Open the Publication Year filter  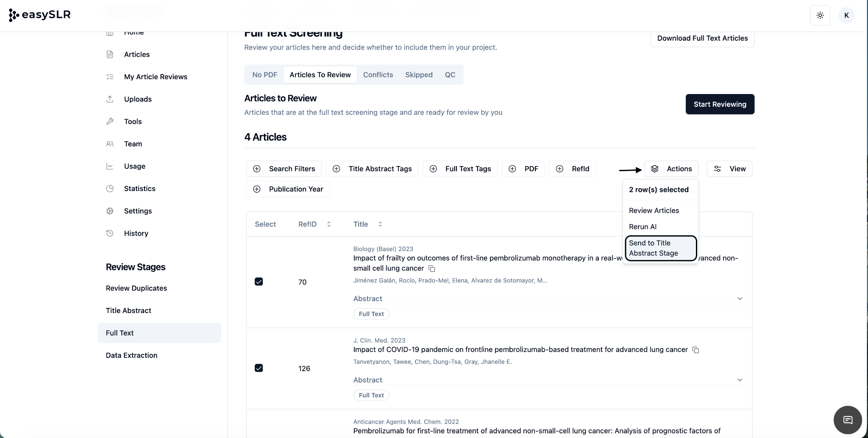tap(288, 189)
